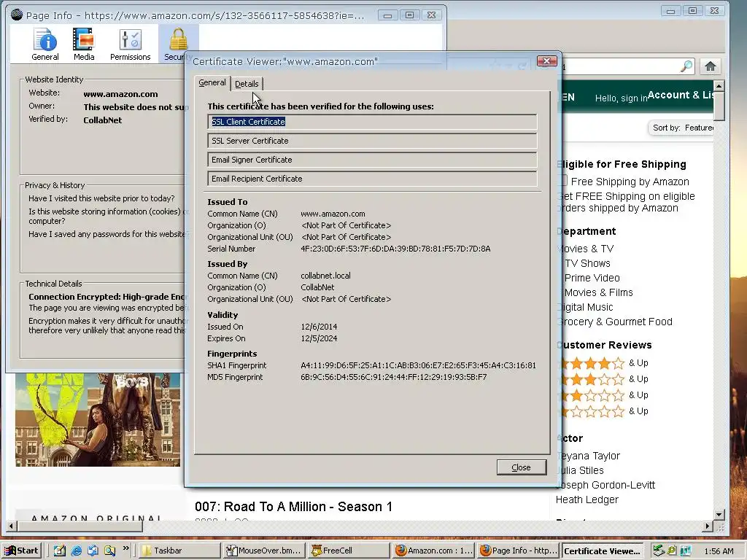747x560 pixels.
Task: Click the serial number value 4F:23:0D:6F
Action: coord(395,249)
